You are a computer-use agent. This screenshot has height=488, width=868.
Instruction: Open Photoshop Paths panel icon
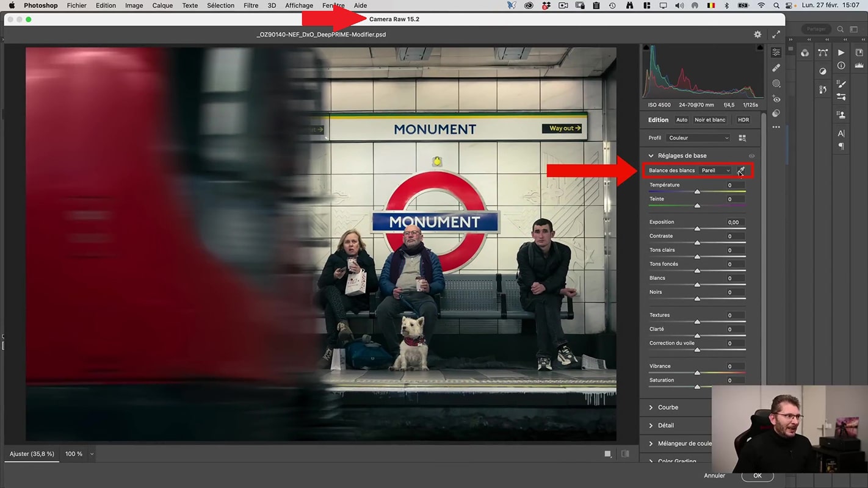pyautogui.click(x=823, y=53)
